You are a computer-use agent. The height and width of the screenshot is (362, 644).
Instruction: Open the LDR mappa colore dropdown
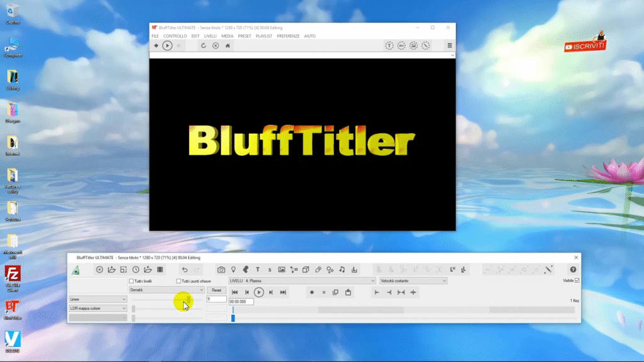tap(98, 309)
